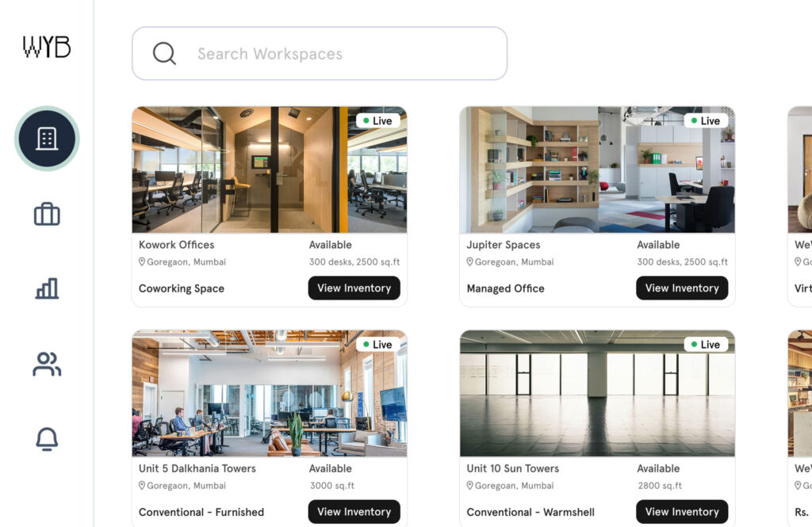Click the Kowork Offices title
Viewport: 812px width, 527px height.
click(177, 245)
